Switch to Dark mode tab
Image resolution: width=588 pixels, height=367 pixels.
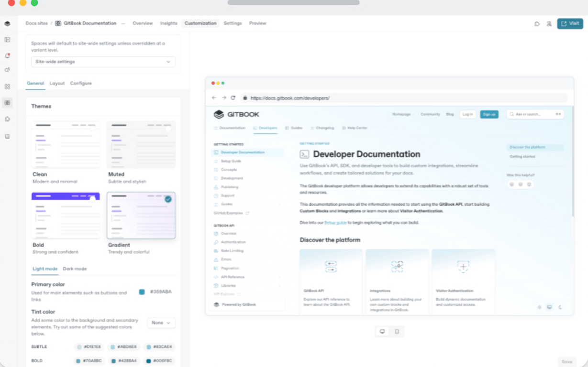[75, 269]
